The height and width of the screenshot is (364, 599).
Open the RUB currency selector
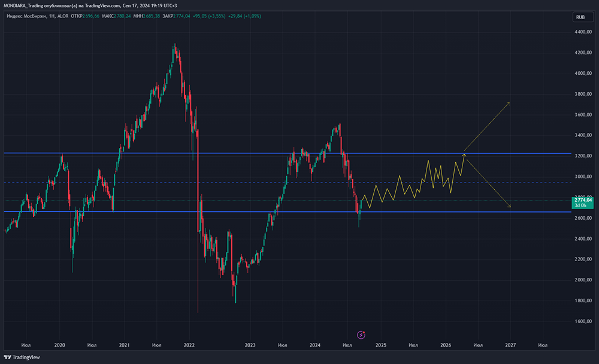580,17
